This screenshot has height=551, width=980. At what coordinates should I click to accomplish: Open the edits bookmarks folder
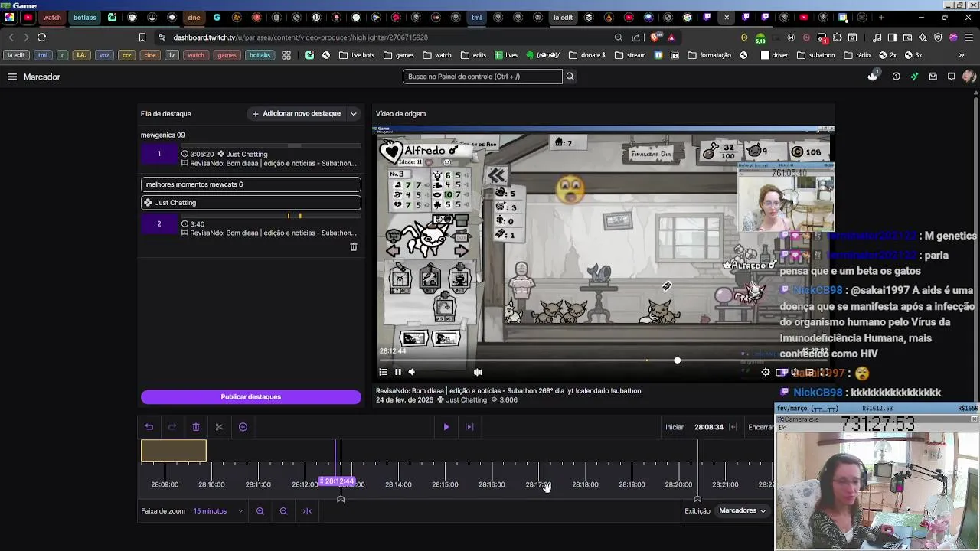[474, 55]
